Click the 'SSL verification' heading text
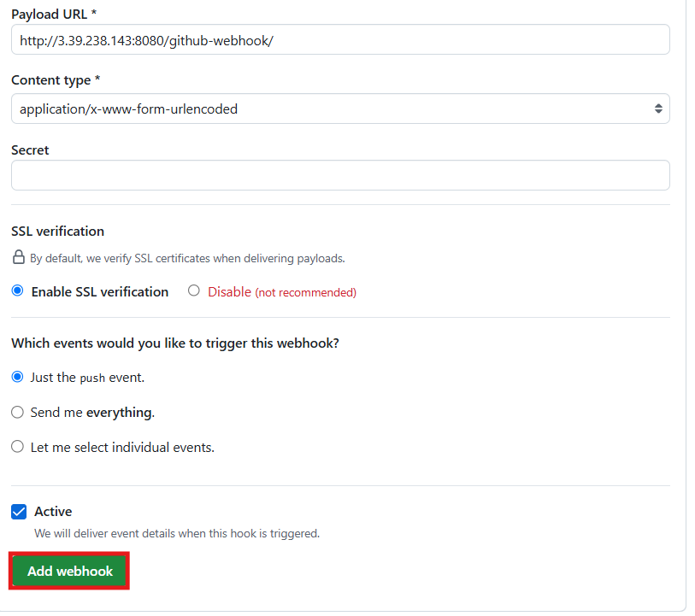Image resolution: width=695 pixels, height=616 pixels. click(57, 232)
